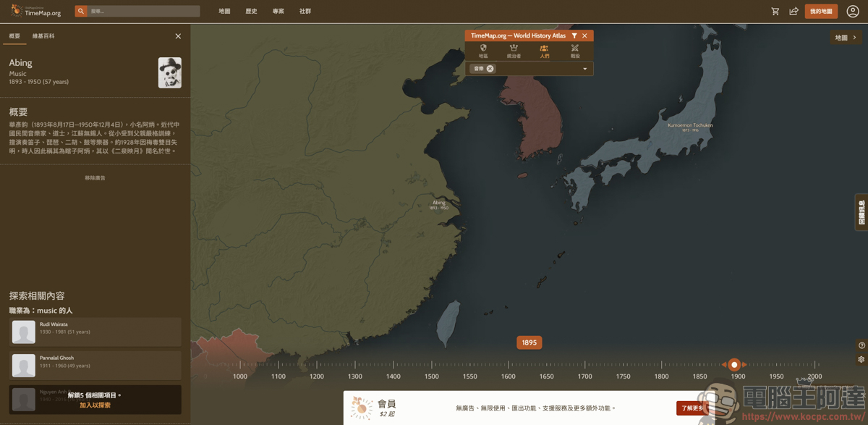Screen dimensions: 868x425
Task: Focus the top search input field
Action: [x=144, y=12]
